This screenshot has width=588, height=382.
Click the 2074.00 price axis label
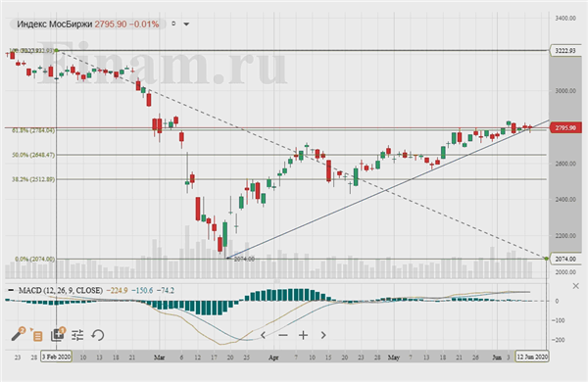pyautogui.click(x=565, y=259)
